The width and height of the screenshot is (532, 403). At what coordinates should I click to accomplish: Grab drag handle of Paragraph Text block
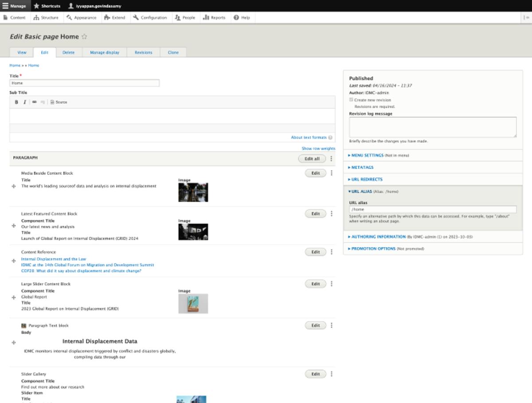click(14, 342)
